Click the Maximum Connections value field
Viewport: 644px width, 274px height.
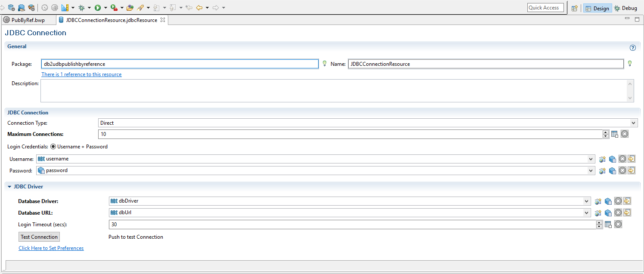click(x=350, y=134)
